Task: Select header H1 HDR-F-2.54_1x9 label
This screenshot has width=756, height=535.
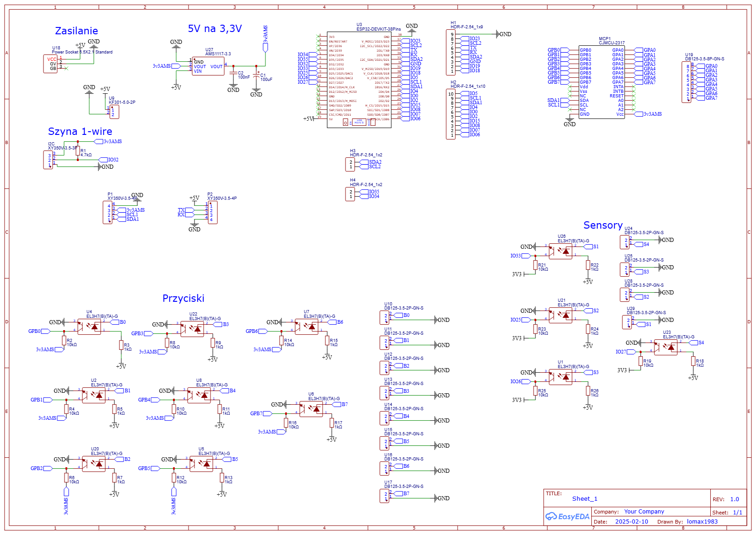Action: 466,25
